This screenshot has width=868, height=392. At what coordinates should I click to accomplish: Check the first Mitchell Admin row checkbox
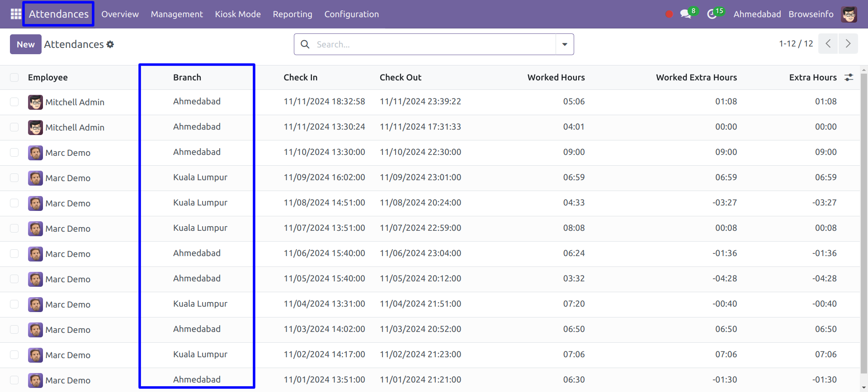(x=14, y=102)
